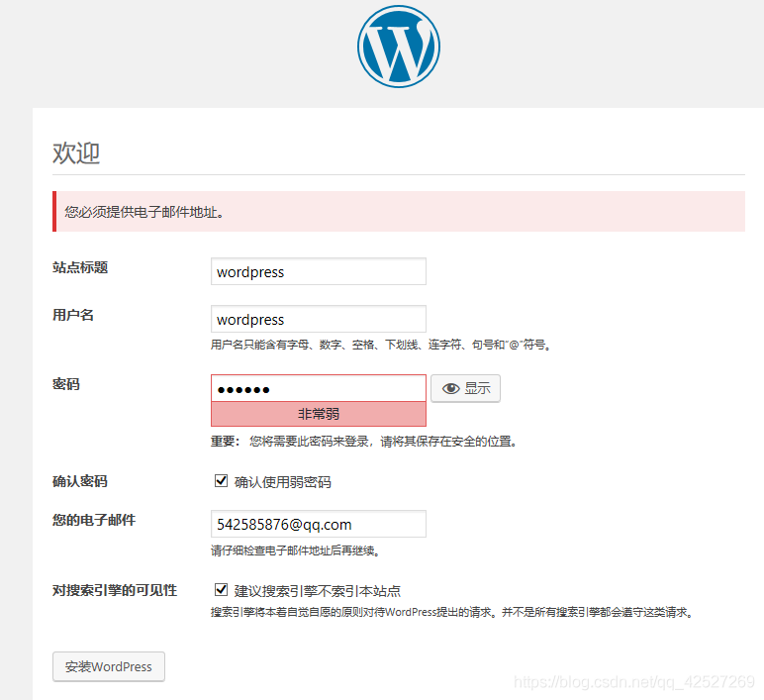Click the 您的电子邮件 label

point(94,520)
